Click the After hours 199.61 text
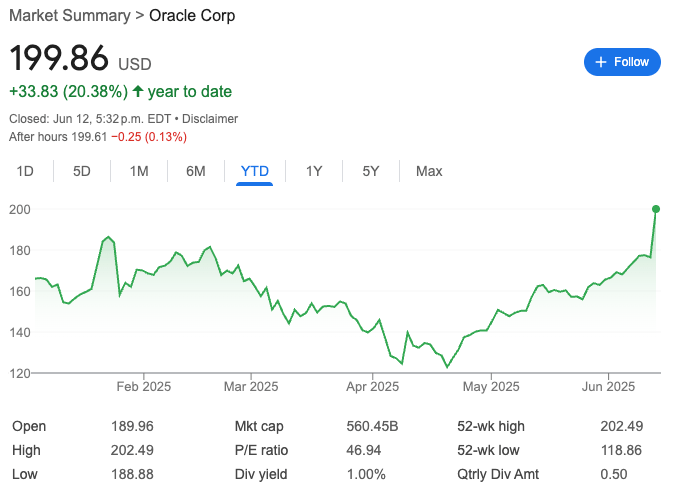The height and width of the screenshot is (496, 684). coord(58,137)
